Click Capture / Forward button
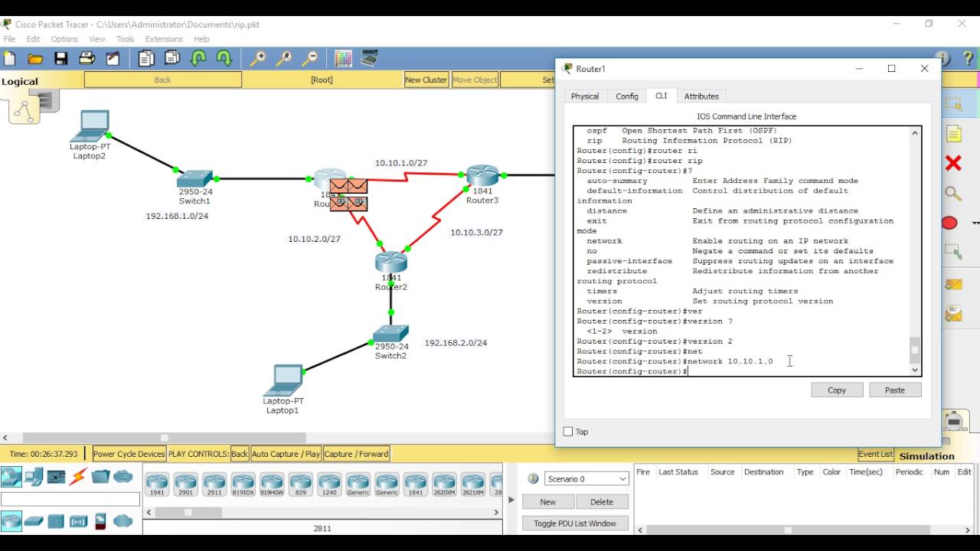Screen dimensions: 980x551 (356, 454)
